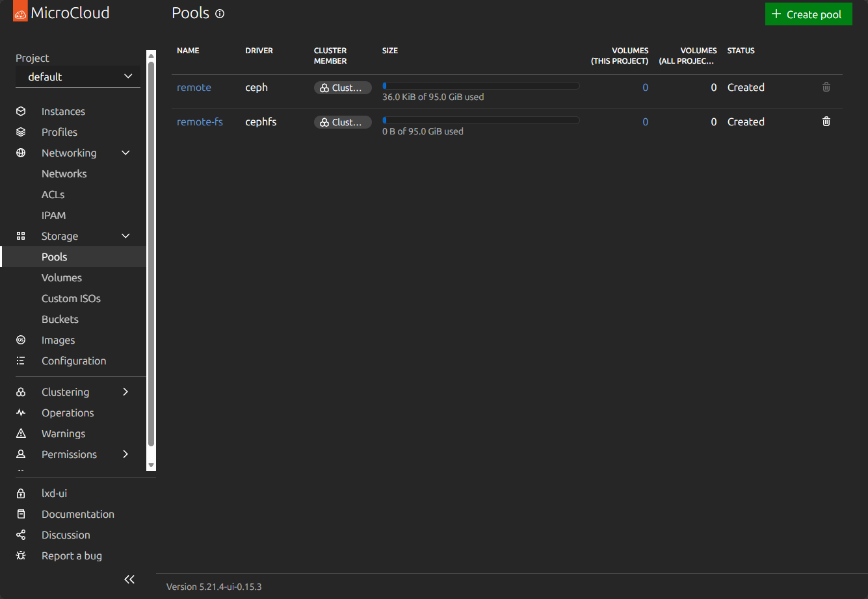
Task: Delete the remote-fs pool via trash icon
Action: tap(826, 121)
